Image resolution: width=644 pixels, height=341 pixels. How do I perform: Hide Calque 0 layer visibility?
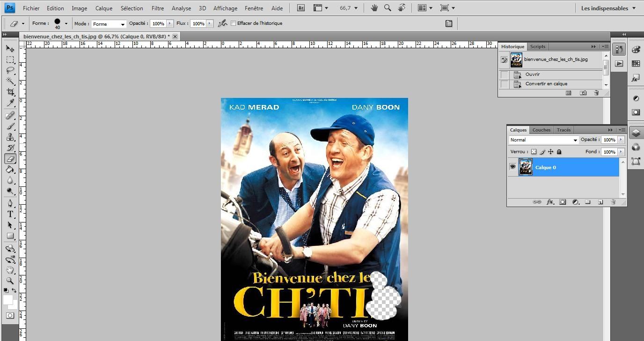[x=512, y=167]
